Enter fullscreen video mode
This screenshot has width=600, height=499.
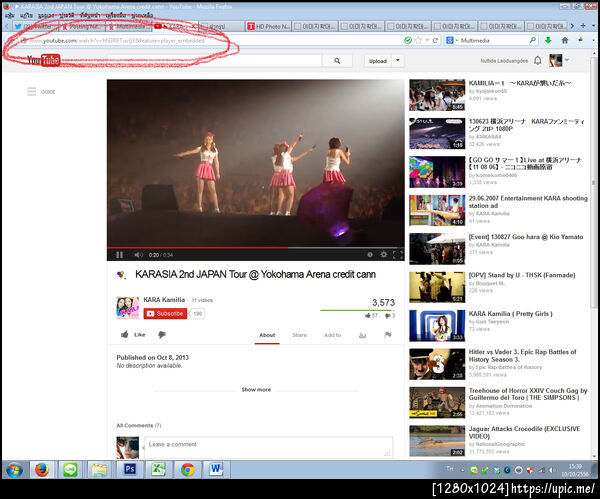(x=398, y=255)
